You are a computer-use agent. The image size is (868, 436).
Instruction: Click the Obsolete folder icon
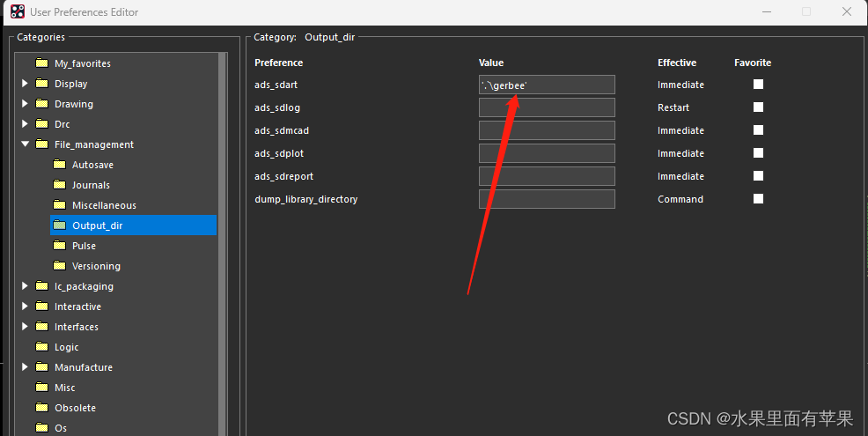point(41,408)
